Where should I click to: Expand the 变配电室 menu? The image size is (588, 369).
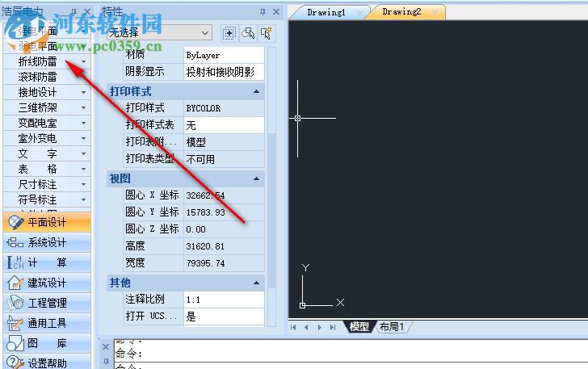tap(84, 123)
